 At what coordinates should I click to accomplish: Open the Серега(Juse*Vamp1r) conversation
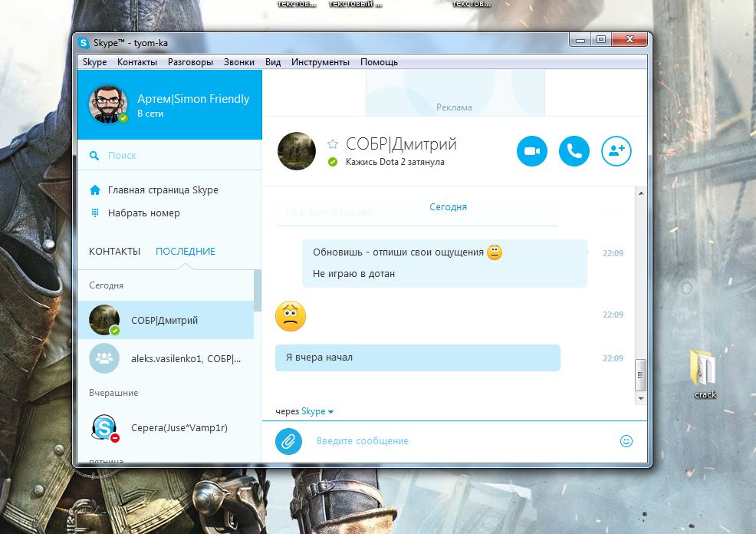166,427
